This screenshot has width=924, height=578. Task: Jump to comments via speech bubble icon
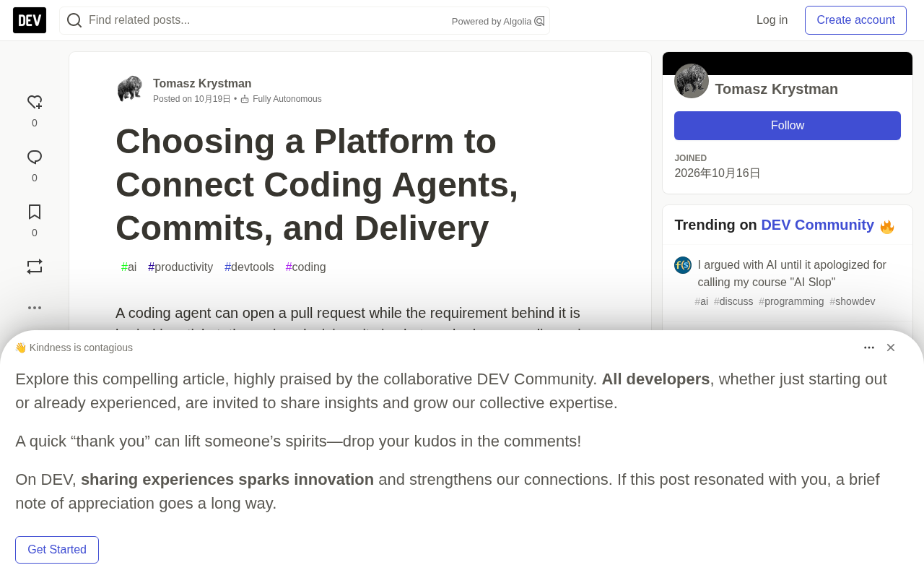pyautogui.click(x=35, y=158)
